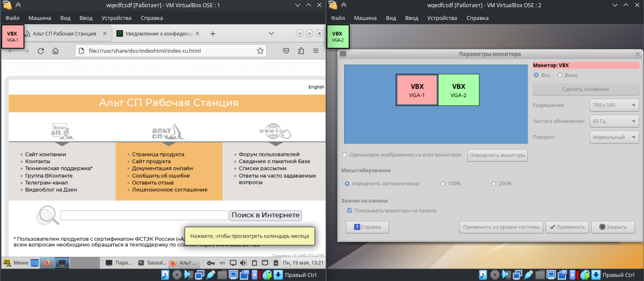
Task: Click shared folders indicator in VM 1 status bar
Action: (x=222, y=275)
